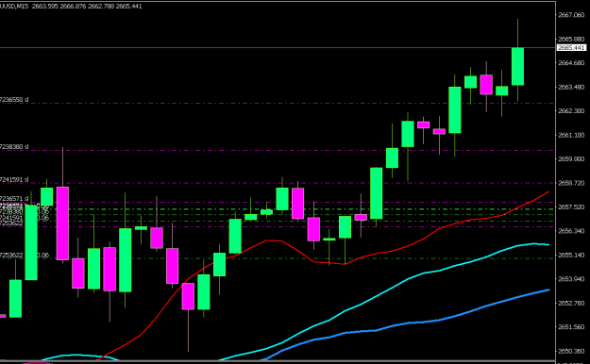Viewport: 590px width, 364px height.
Task: Click the 2665.880 price scale label
Action: pos(571,39)
